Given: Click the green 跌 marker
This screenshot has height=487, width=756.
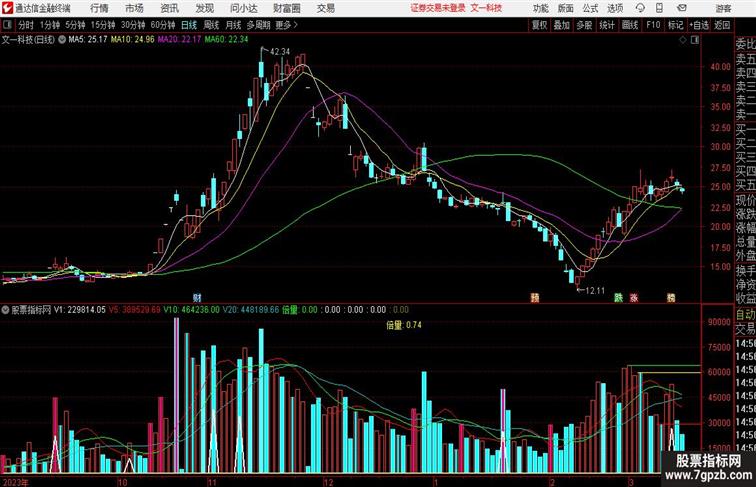Looking at the screenshot, I should (x=619, y=298).
